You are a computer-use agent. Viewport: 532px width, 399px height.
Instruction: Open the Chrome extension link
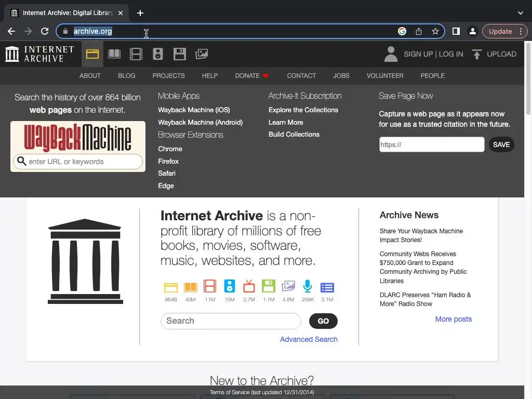(x=170, y=149)
